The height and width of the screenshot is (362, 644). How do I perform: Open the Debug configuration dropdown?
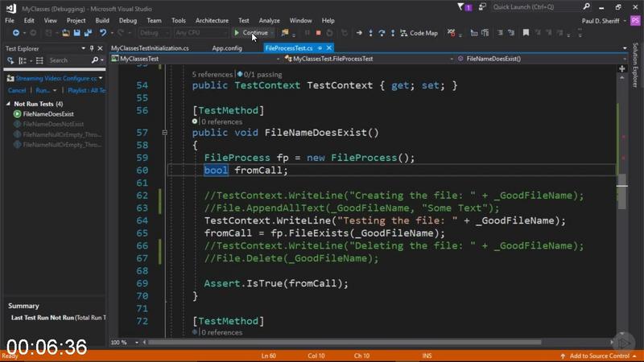(x=154, y=33)
